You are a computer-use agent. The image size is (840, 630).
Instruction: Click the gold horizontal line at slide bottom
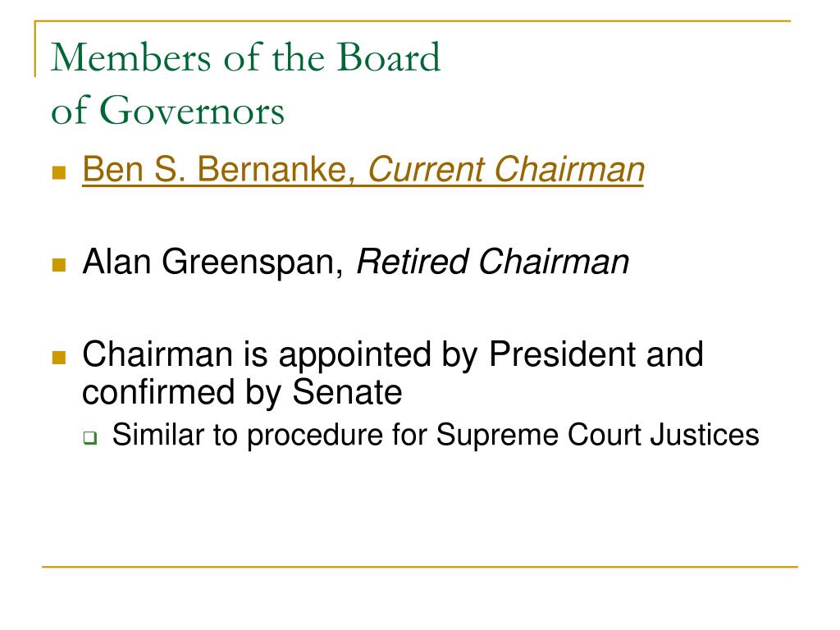420,566
